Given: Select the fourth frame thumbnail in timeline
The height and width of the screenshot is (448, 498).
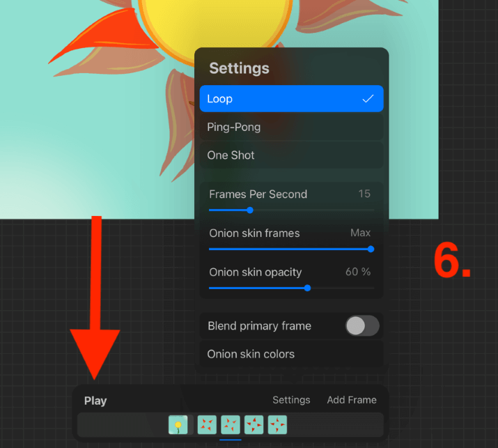Looking at the screenshot, I should 254,424.
